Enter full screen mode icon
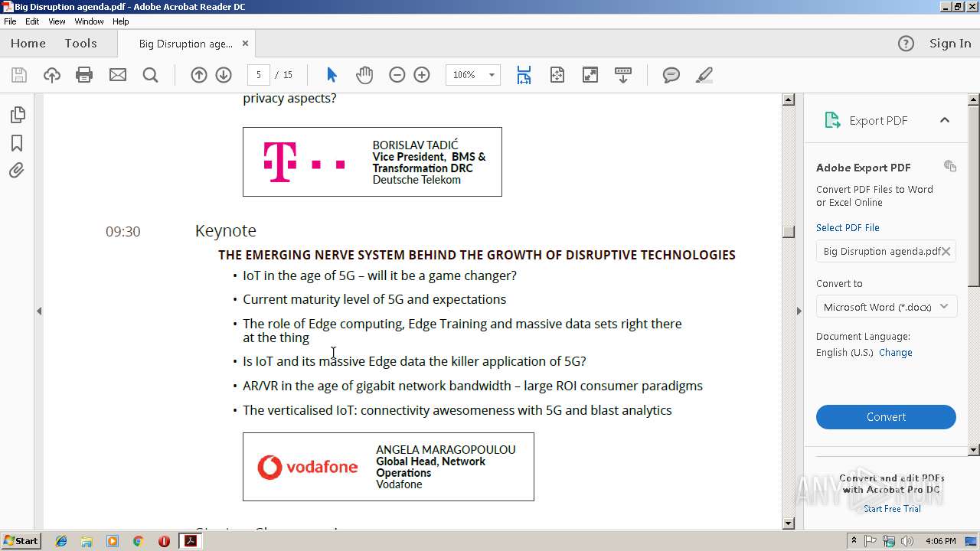This screenshot has height=551, width=980. tap(590, 75)
